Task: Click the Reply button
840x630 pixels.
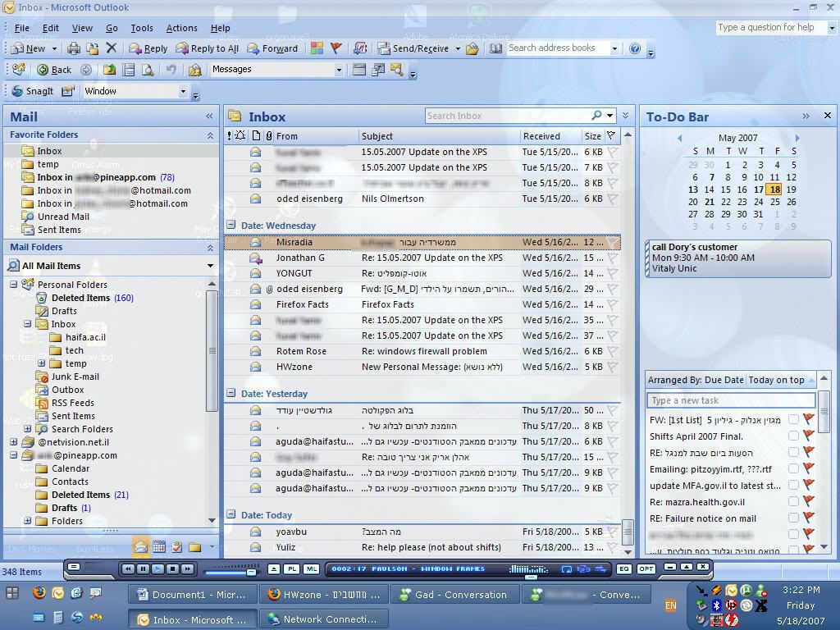Action: 148,48
